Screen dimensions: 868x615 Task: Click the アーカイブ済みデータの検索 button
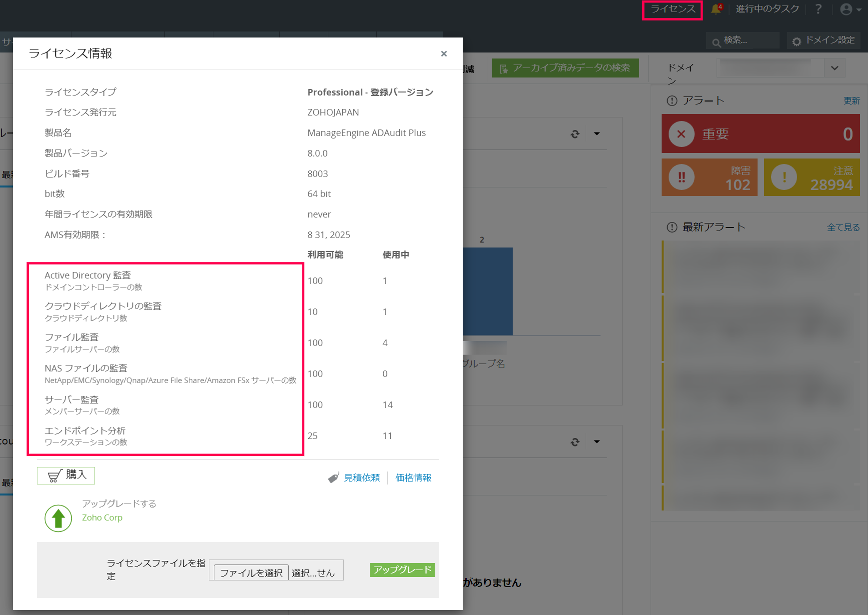(566, 68)
